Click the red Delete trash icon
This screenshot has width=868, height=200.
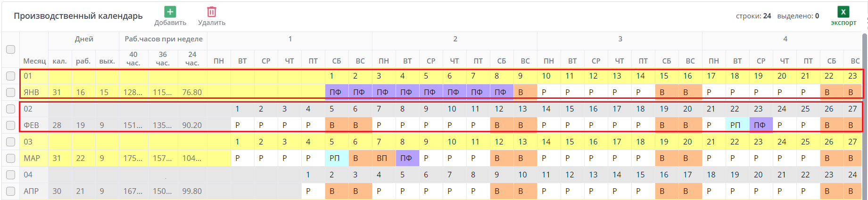pyautogui.click(x=212, y=12)
